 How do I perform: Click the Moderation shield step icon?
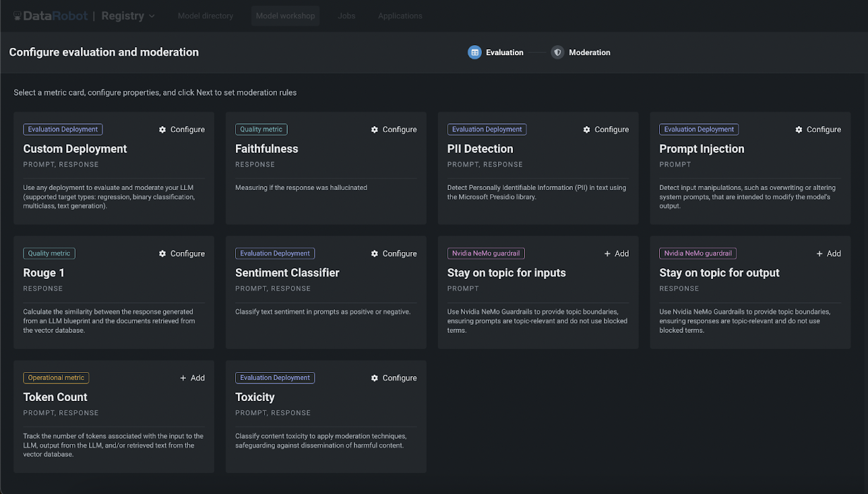(x=557, y=53)
